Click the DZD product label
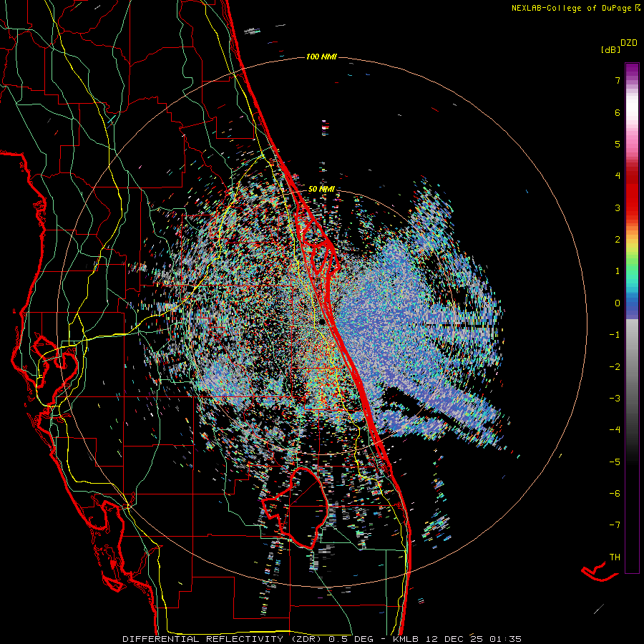Screen dimensions: 644x644 click(629, 43)
